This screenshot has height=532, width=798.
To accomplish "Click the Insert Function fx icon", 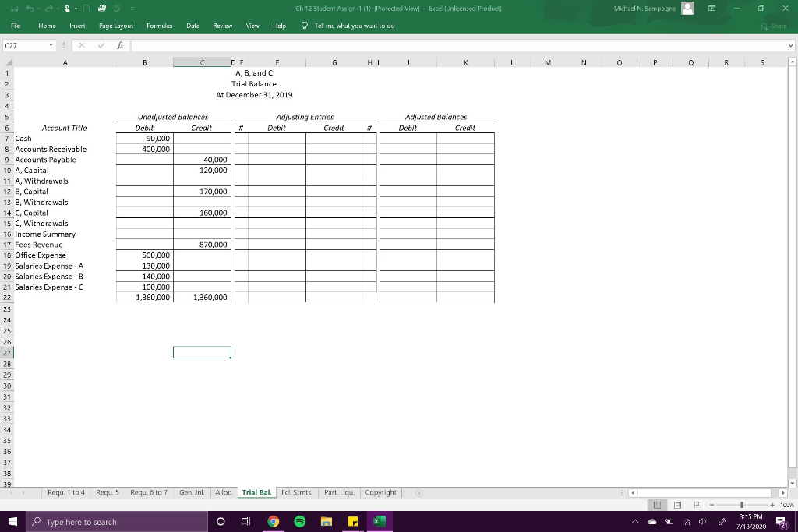I will tap(120, 45).
